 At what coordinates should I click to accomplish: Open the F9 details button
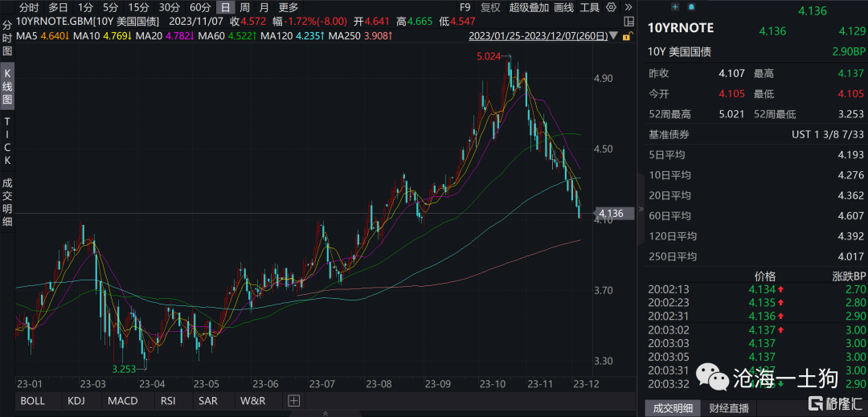click(465, 7)
